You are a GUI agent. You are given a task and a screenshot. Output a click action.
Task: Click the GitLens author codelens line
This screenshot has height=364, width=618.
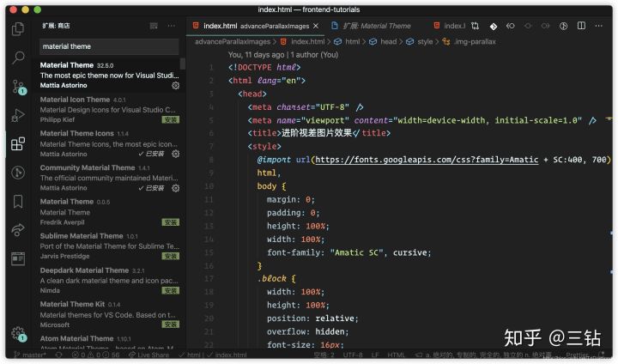point(283,55)
